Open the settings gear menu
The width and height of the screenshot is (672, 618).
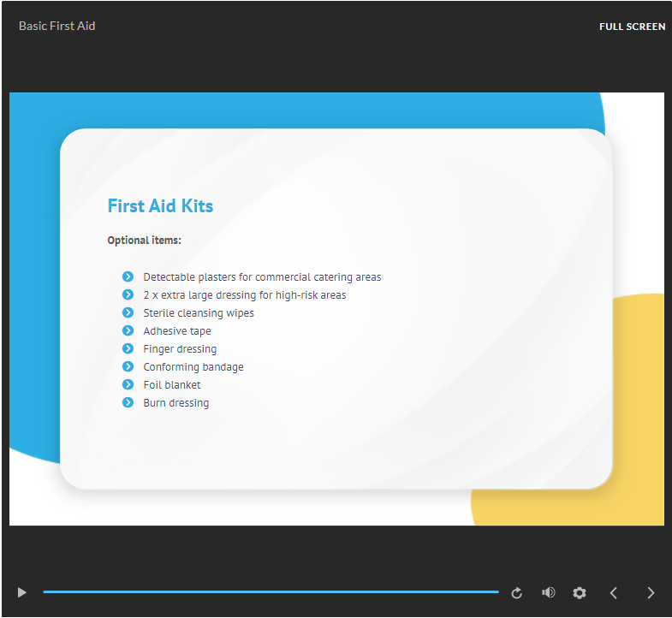580,592
